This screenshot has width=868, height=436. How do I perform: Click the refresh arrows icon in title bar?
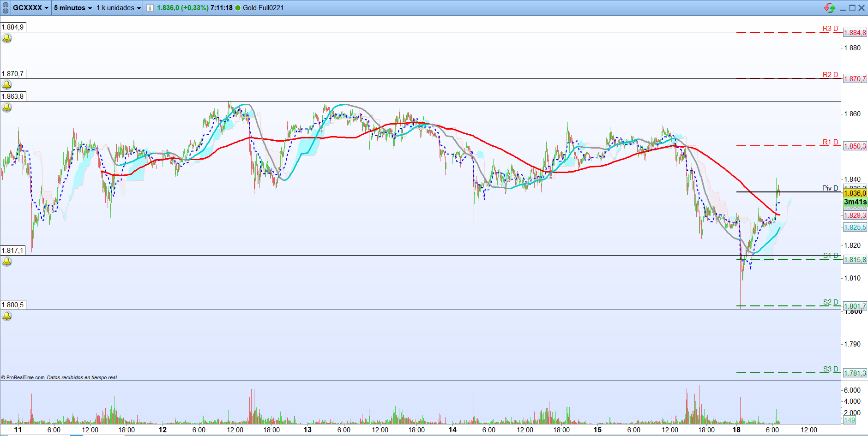tap(830, 8)
